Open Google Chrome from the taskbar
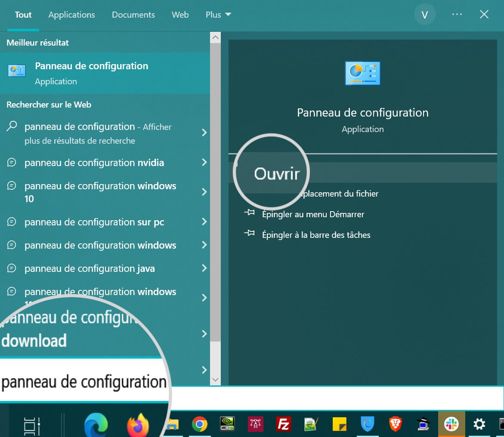The height and width of the screenshot is (437, 504). (x=200, y=424)
